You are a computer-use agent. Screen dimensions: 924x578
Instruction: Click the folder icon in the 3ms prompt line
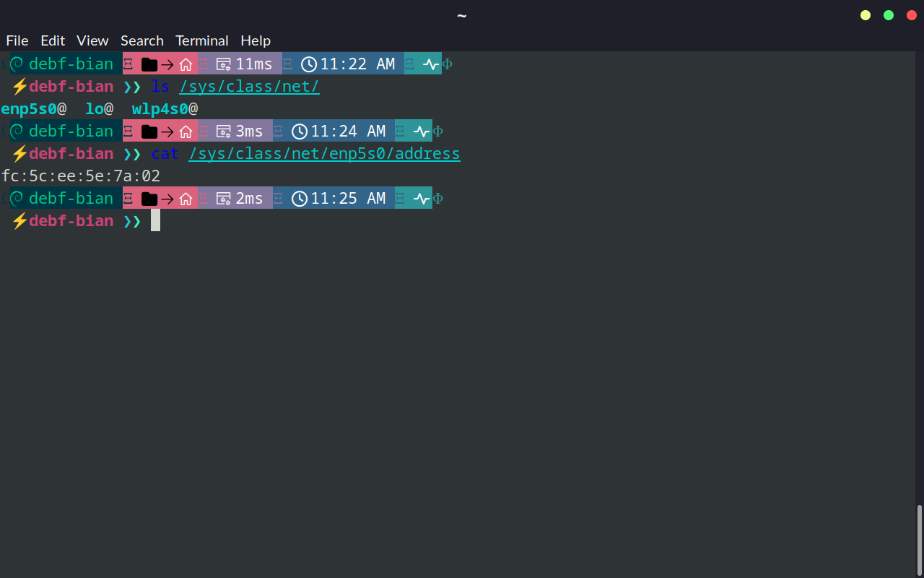pos(149,131)
